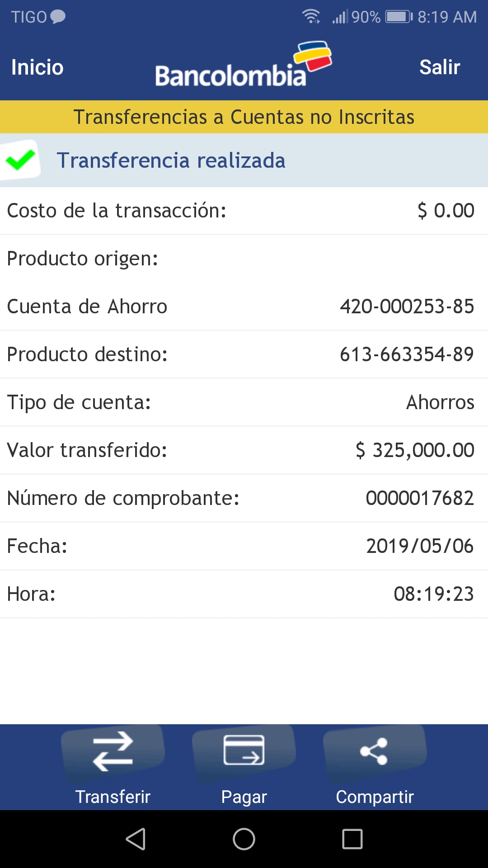Tap the TIGO message notification icon

click(x=58, y=17)
